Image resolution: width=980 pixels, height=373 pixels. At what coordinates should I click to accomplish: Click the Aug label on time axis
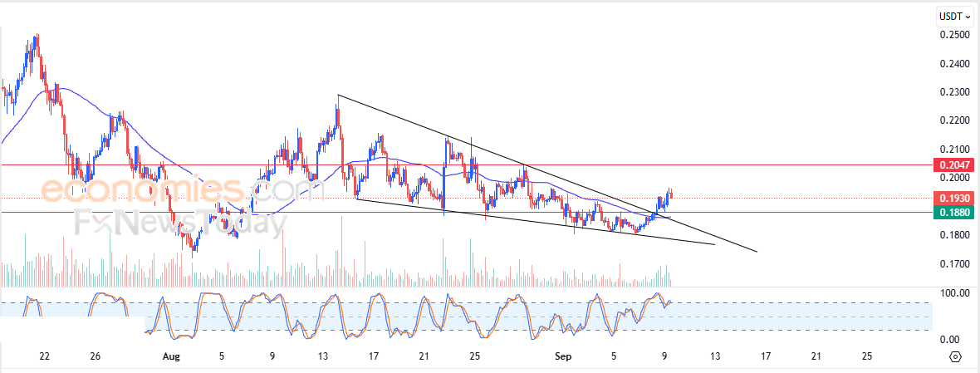tap(170, 356)
